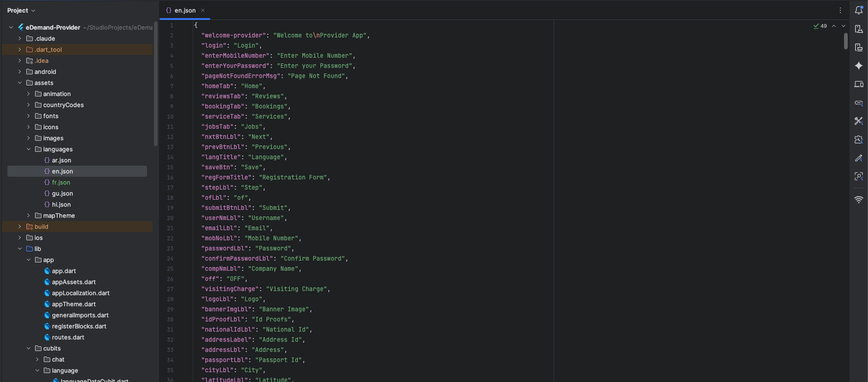Expand the .claude folder
Screen dimensions: 868x382
(20, 39)
